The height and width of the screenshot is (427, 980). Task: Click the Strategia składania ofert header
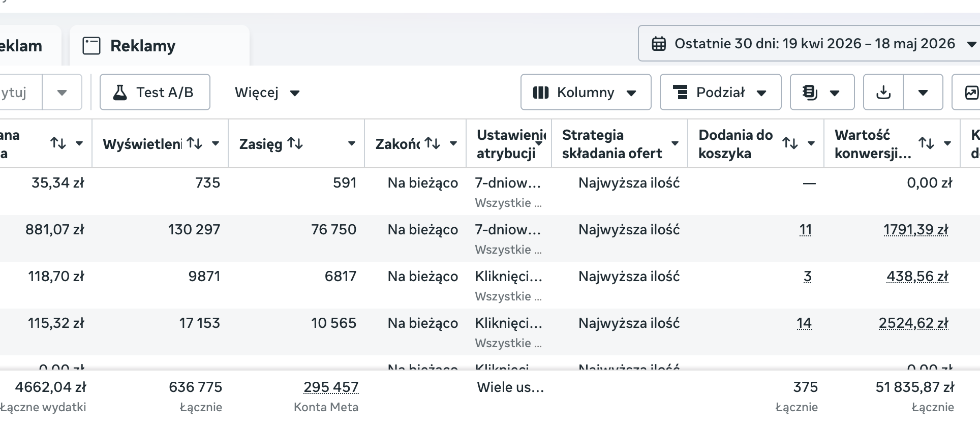pos(612,144)
